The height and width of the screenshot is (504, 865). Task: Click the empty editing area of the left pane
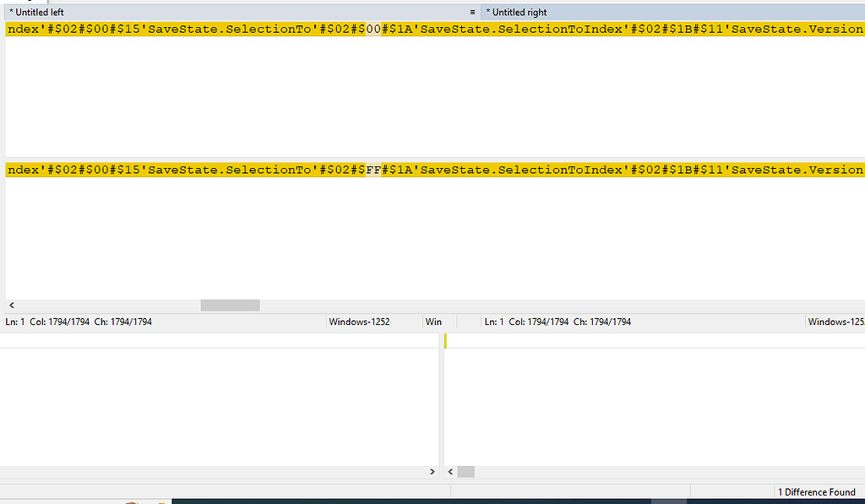(x=211, y=93)
